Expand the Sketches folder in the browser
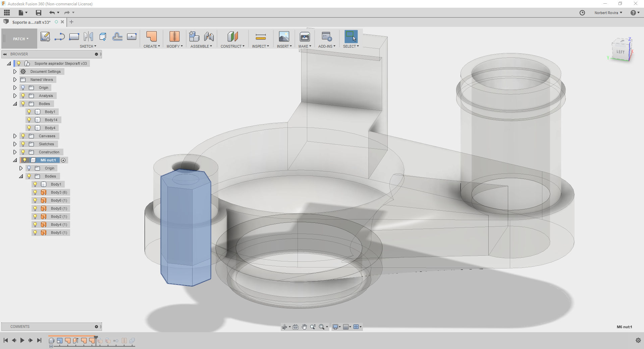This screenshot has width=644, height=349. (15, 144)
